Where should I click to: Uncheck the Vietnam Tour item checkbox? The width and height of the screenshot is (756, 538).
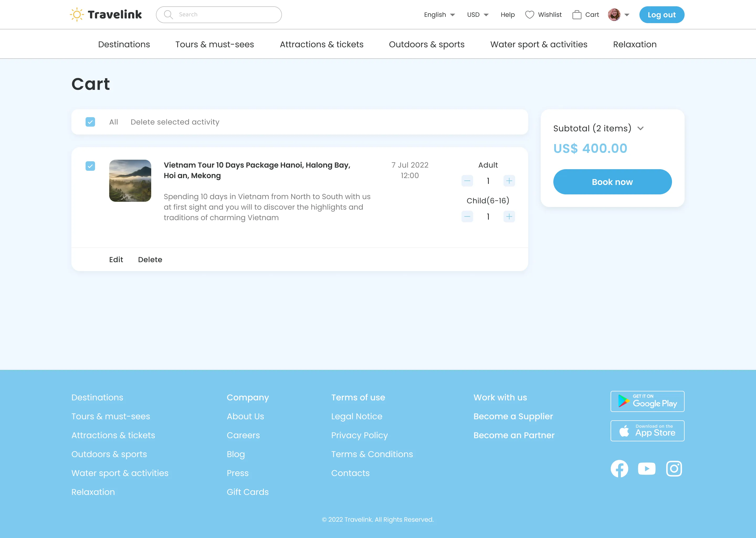point(90,166)
